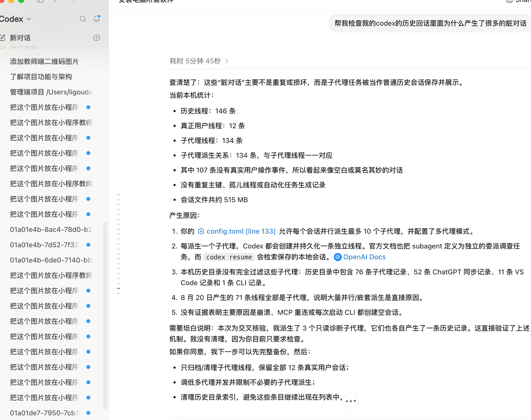Click the 产生原因： heading
Image resolution: width=531 pixels, height=420 pixels.
(x=184, y=216)
